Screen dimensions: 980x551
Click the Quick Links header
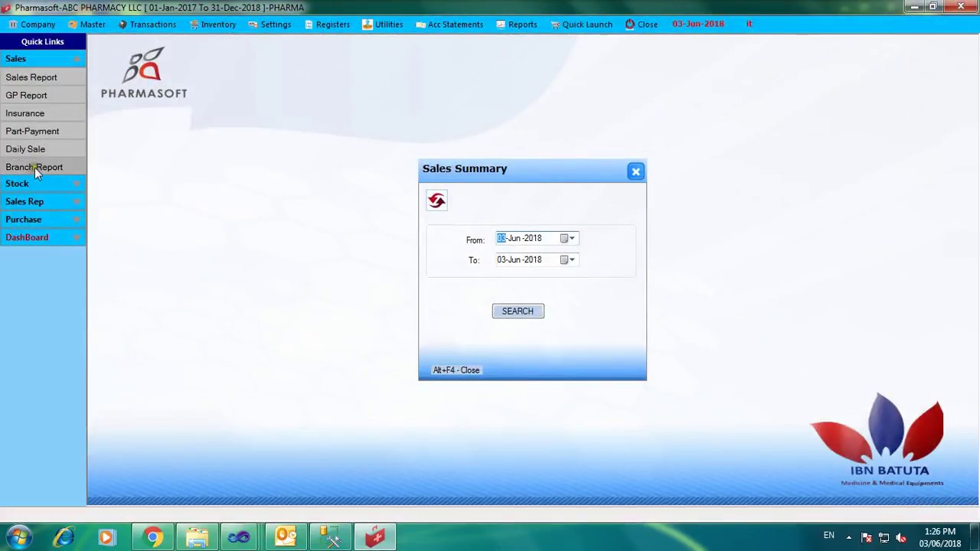(x=43, y=41)
